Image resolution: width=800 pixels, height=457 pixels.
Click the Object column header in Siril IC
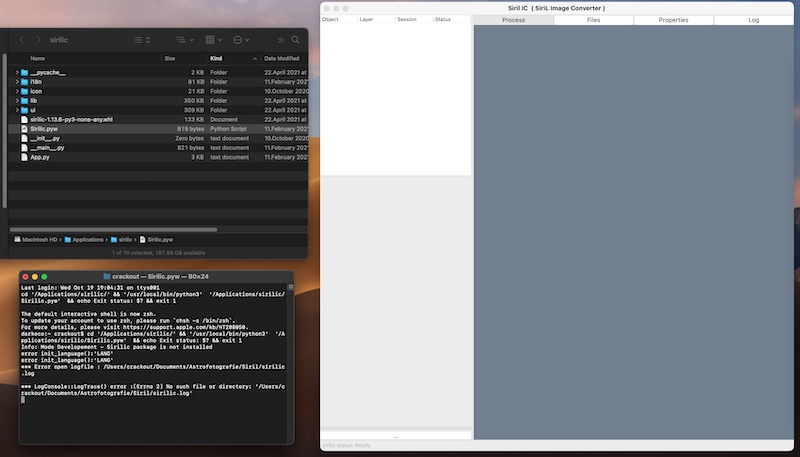pos(339,19)
